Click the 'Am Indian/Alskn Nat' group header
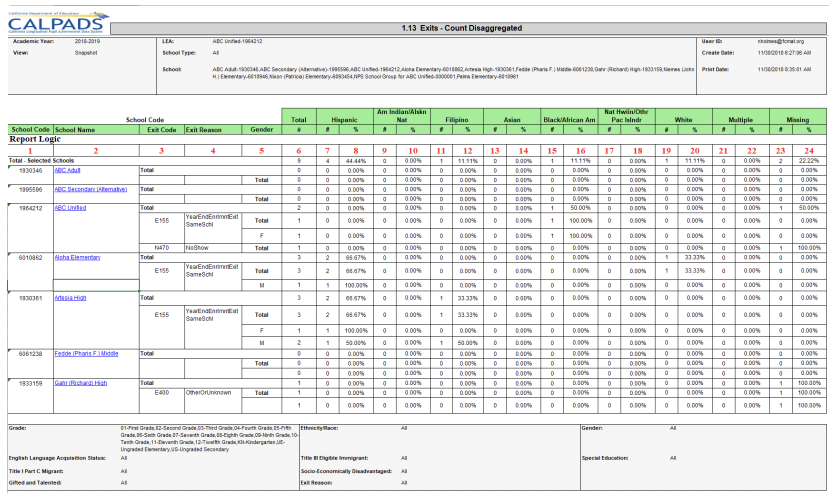The height and width of the screenshot is (504, 835). pos(401,116)
